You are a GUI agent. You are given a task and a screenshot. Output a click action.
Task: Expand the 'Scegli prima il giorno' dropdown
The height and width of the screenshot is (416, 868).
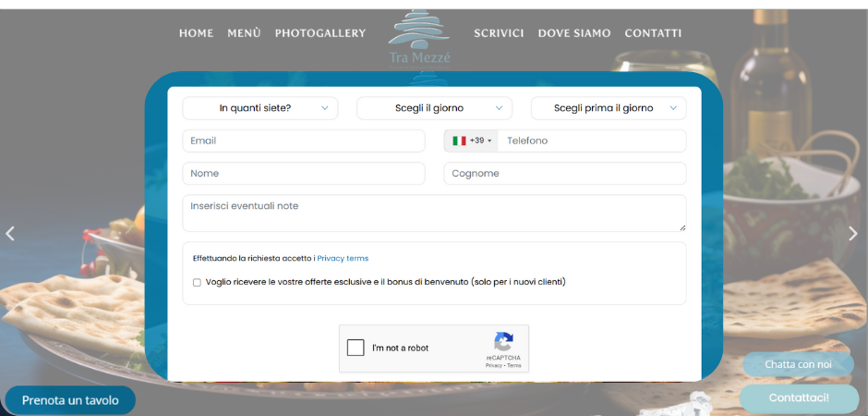pos(608,108)
